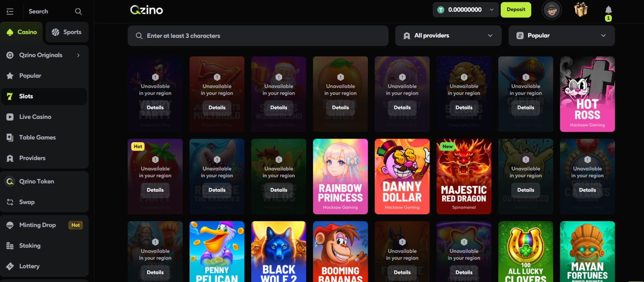The image size is (644, 282).
Task: Open 100 All Lucky Clovers game
Action: pos(526,251)
